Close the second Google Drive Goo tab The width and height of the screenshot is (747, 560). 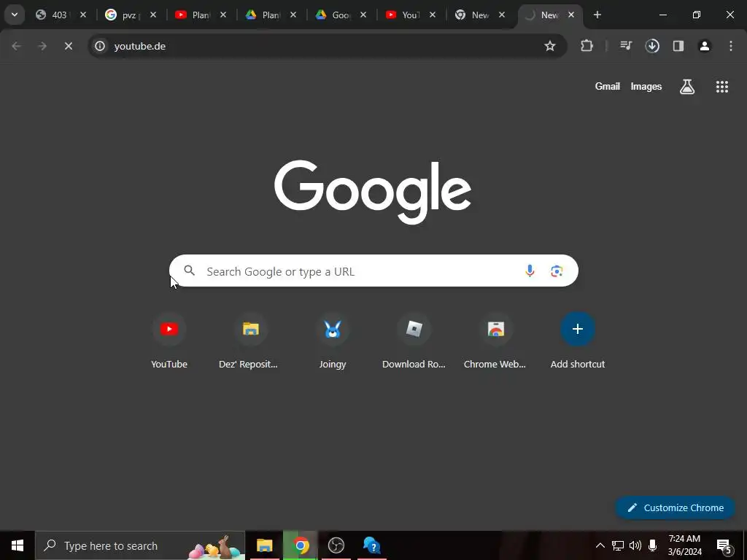tap(363, 15)
